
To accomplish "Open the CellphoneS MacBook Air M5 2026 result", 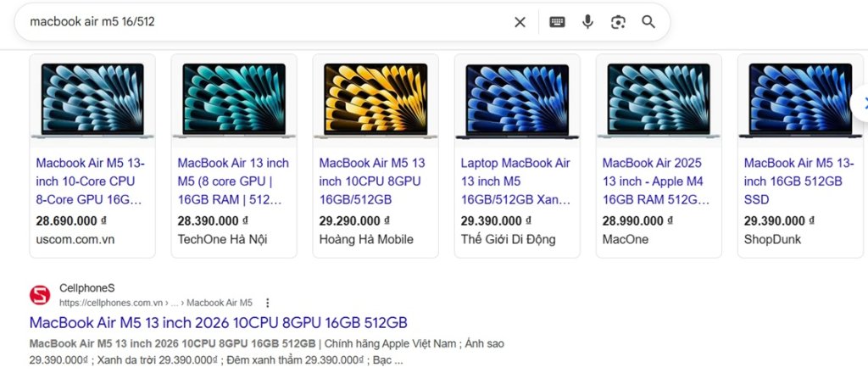I will pyautogui.click(x=218, y=323).
